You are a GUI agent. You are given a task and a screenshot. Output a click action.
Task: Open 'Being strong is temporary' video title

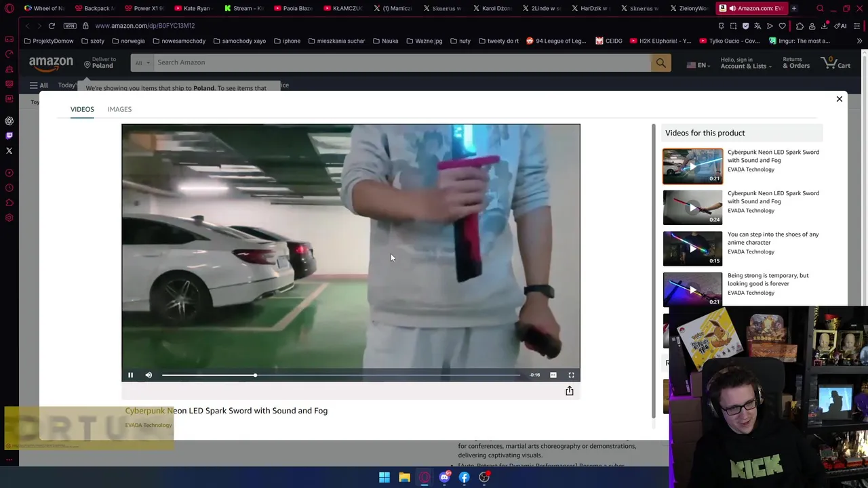coord(768,279)
